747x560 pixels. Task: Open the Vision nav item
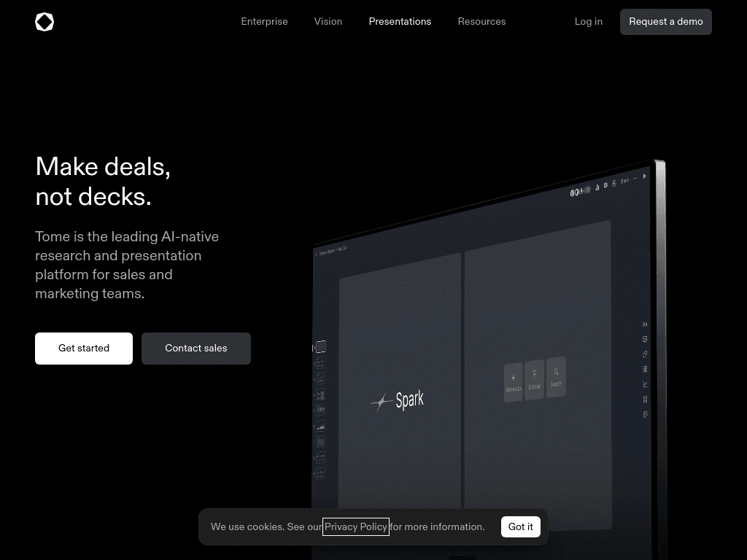coord(328,21)
